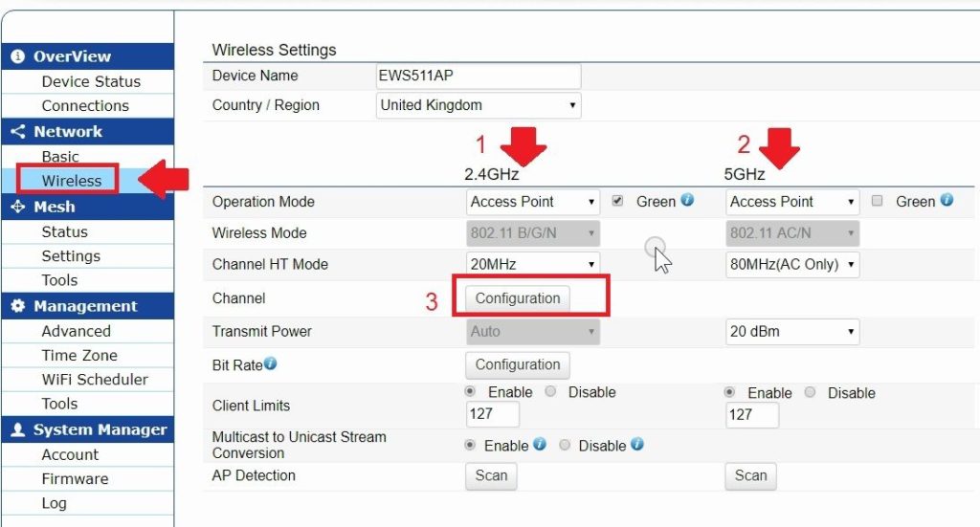Open the Country / Region dropdown
980x527 pixels.
click(x=478, y=105)
